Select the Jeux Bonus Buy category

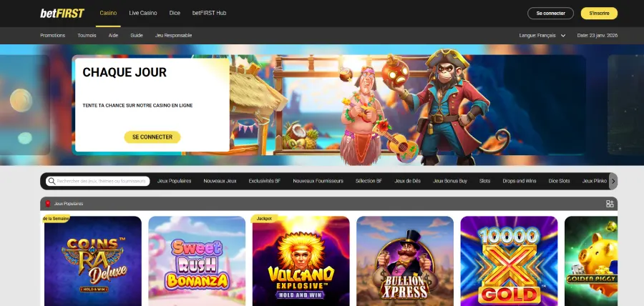tap(450, 181)
